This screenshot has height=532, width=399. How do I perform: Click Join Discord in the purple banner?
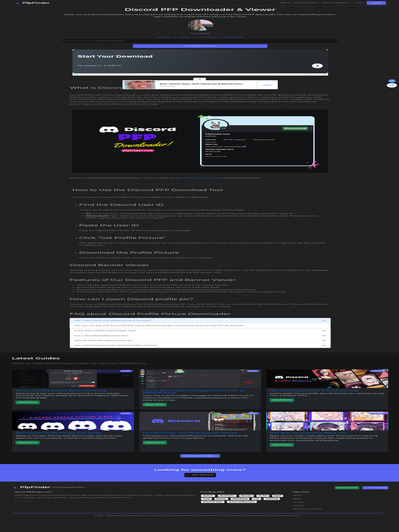click(200, 475)
